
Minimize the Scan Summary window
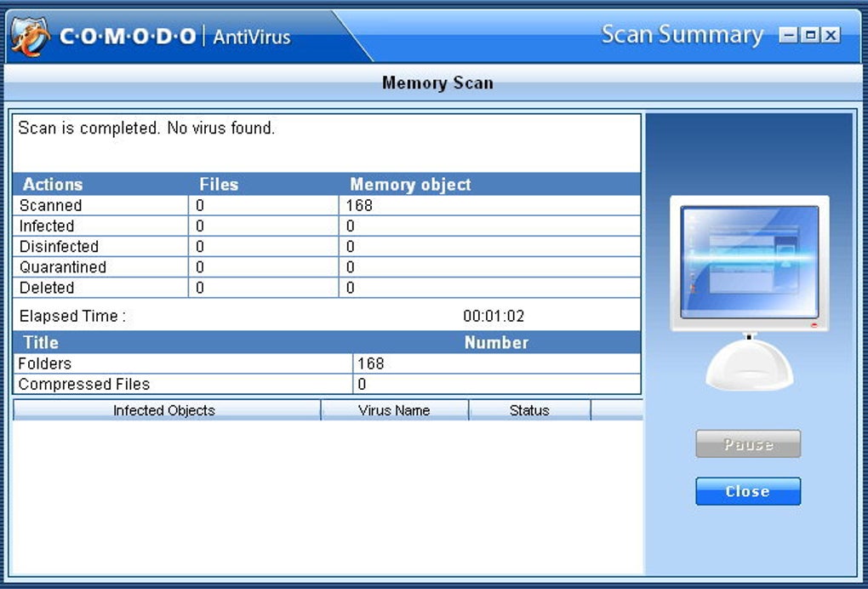click(789, 36)
